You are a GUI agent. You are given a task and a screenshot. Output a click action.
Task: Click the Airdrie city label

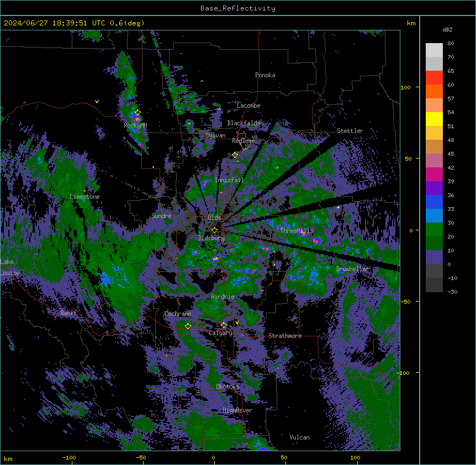(223, 297)
